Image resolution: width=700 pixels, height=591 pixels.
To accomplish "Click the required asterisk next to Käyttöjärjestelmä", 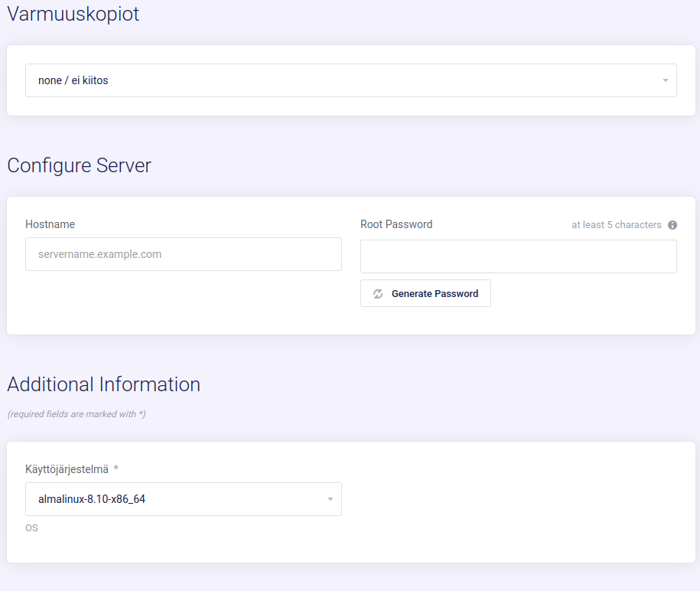I will pyautogui.click(x=116, y=469).
